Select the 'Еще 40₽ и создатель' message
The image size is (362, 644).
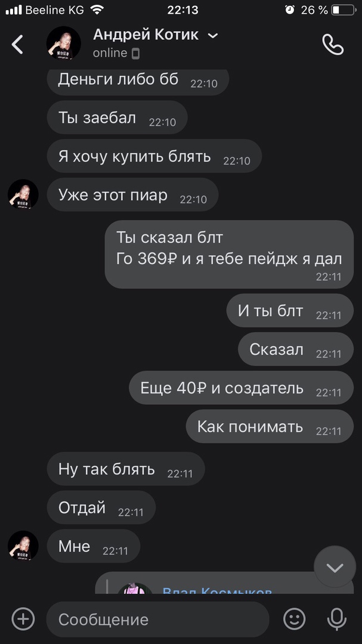[241, 388]
